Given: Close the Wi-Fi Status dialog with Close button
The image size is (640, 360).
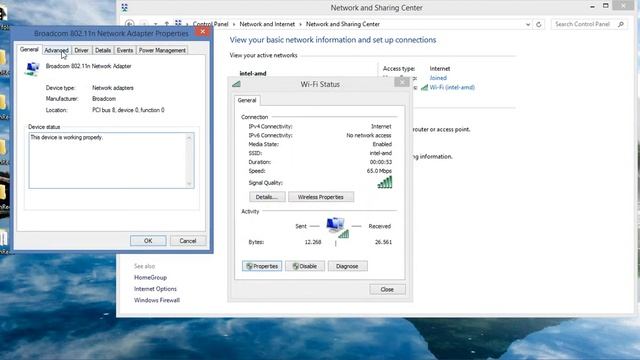Looking at the screenshot, I should (387, 289).
